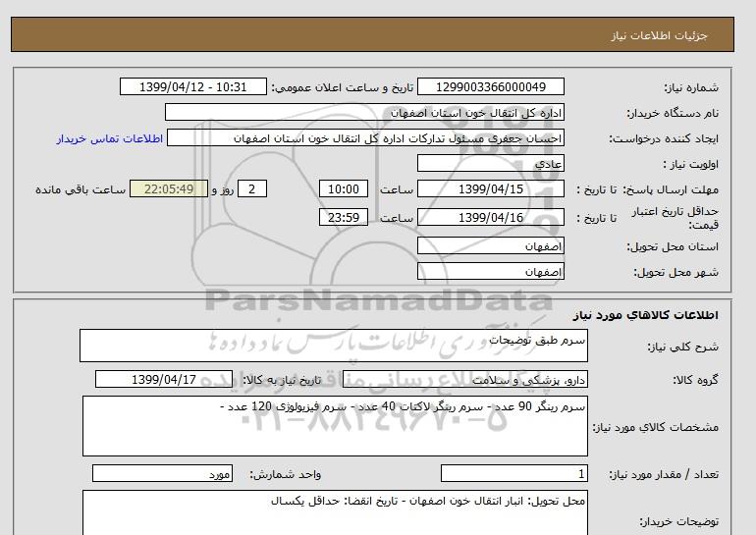Select the priority field showing عادی
The image size is (756, 535).
(491, 163)
